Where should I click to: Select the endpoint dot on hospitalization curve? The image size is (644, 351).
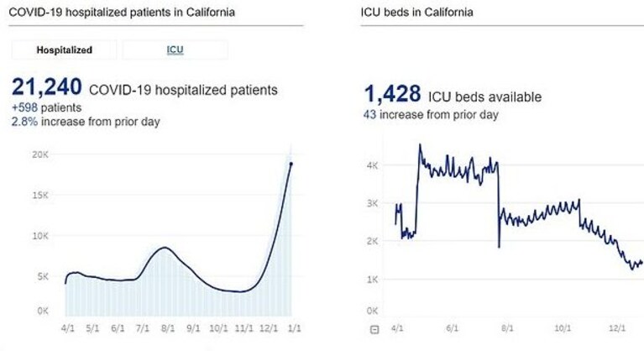pos(291,164)
